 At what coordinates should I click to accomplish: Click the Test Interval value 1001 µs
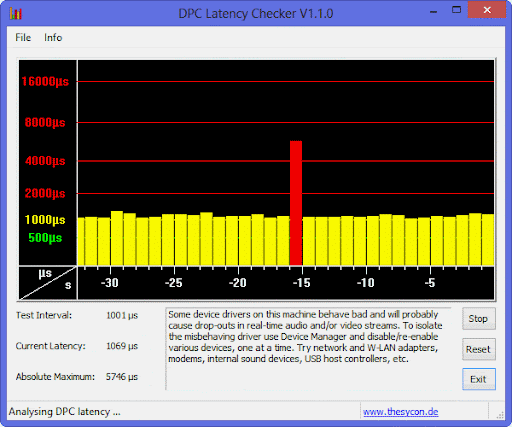click(x=122, y=315)
